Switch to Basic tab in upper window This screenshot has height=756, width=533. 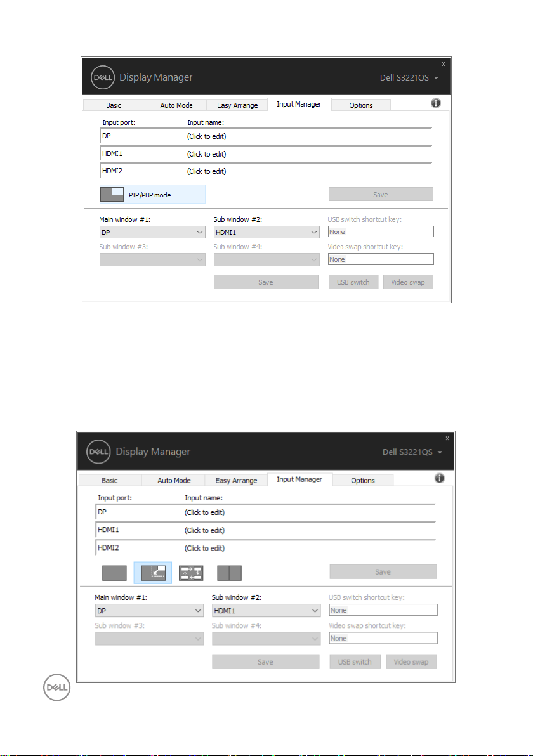point(114,105)
